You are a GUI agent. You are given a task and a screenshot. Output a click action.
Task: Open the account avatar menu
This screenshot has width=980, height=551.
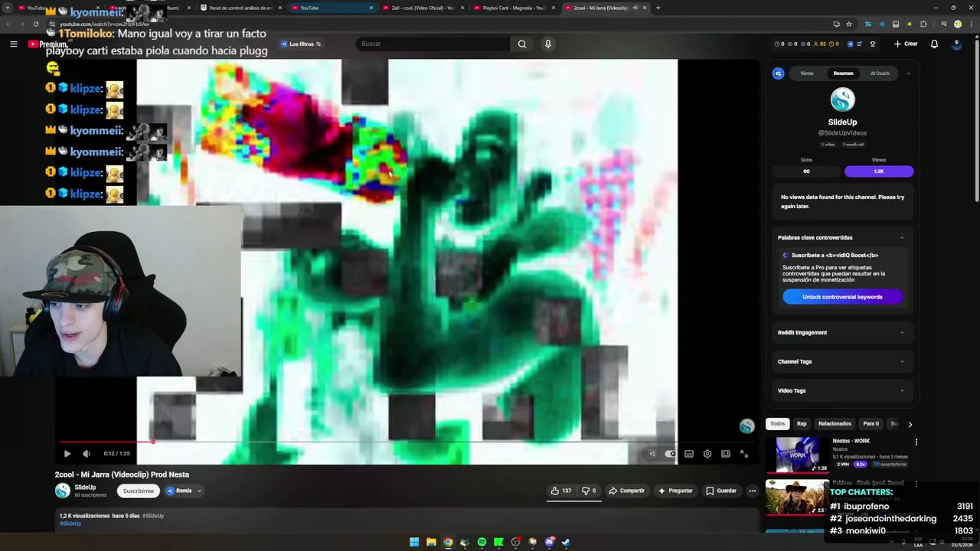click(957, 44)
